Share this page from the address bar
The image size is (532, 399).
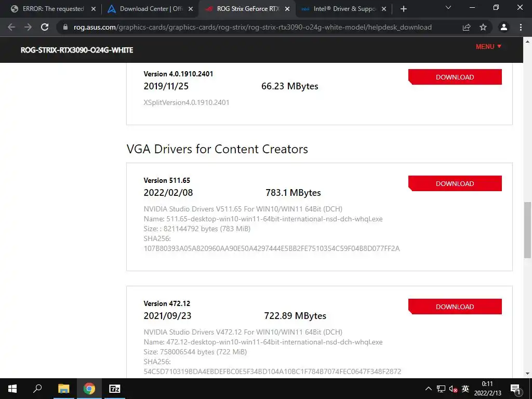coord(467,27)
